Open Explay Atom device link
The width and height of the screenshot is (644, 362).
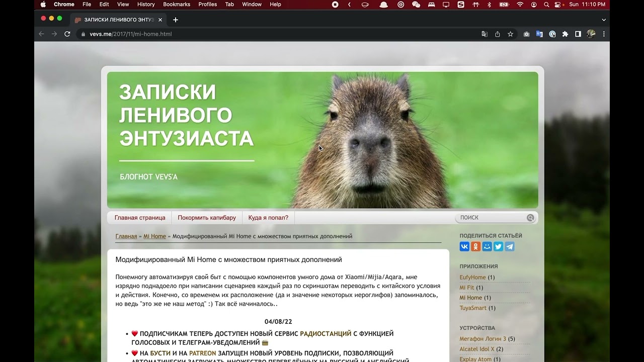click(x=476, y=359)
